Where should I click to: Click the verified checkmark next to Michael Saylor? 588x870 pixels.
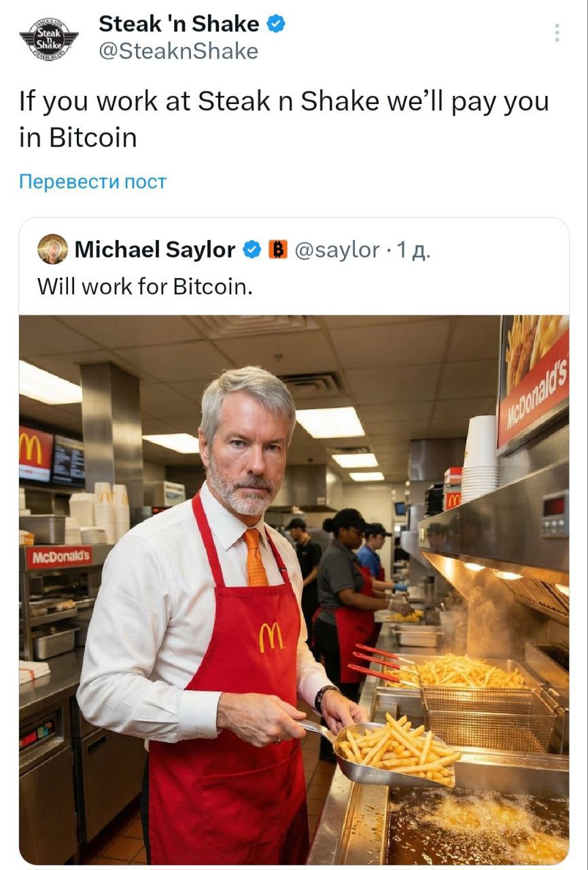251,250
